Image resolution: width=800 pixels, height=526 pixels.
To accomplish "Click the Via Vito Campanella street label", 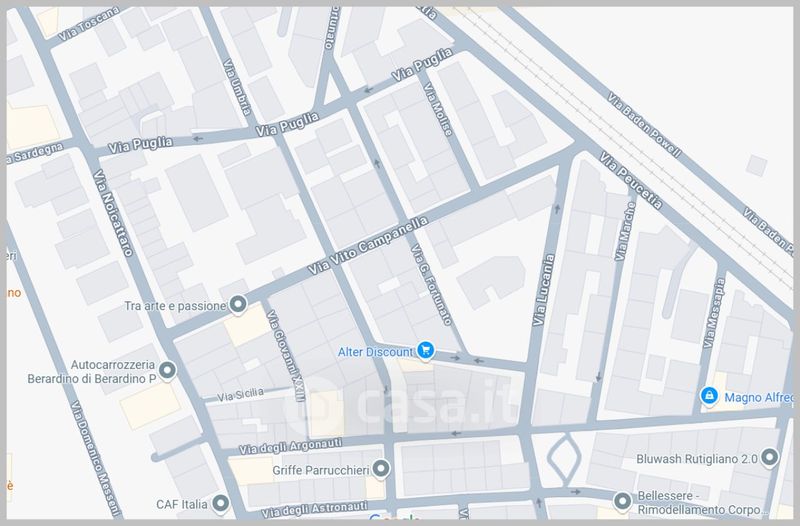I will coord(368,246).
